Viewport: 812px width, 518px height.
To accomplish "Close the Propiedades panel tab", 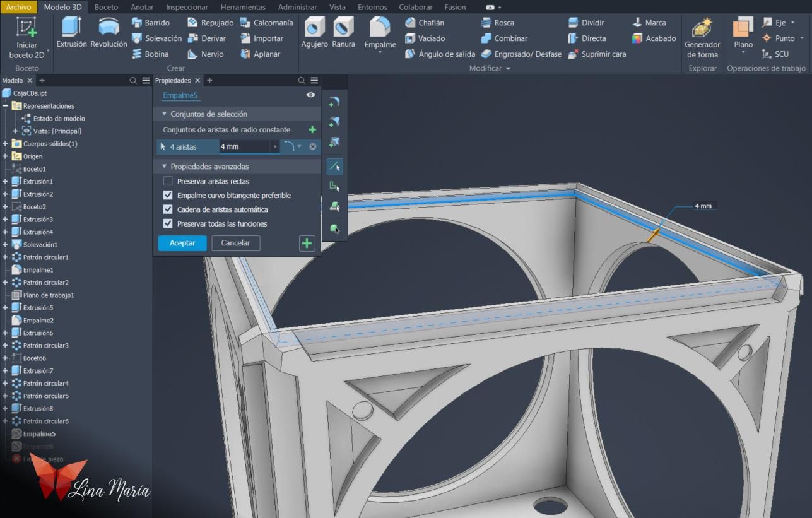I will [x=197, y=81].
